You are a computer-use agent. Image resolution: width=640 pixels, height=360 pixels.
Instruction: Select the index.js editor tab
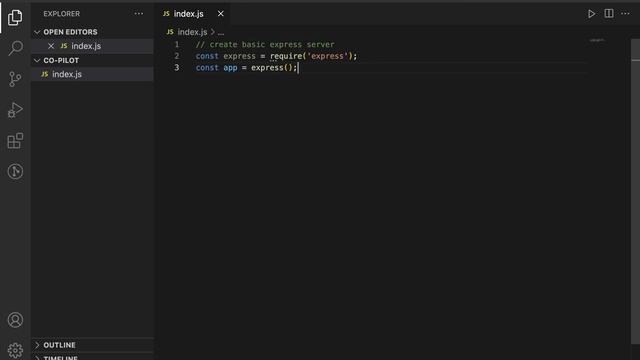pyautogui.click(x=192, y=14)
